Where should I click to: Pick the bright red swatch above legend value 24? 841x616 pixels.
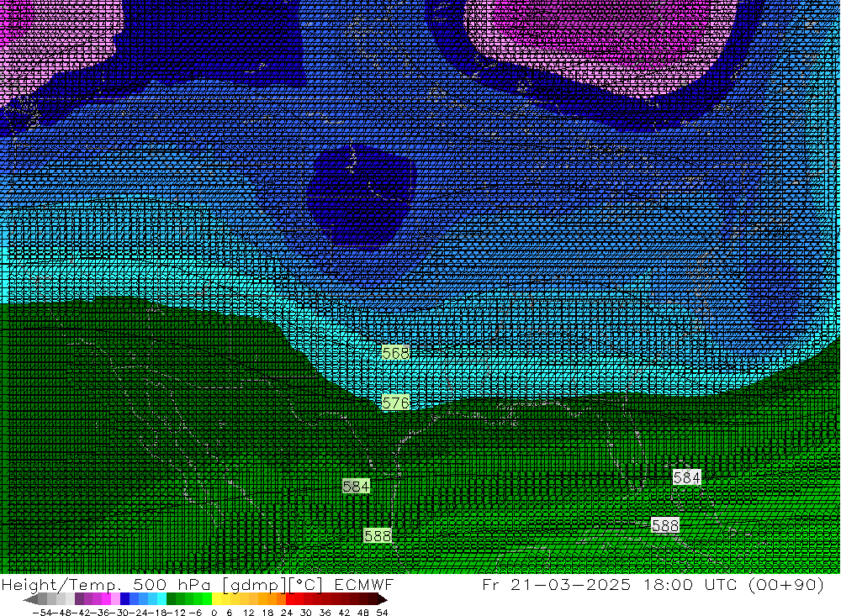tap(290, 599)
